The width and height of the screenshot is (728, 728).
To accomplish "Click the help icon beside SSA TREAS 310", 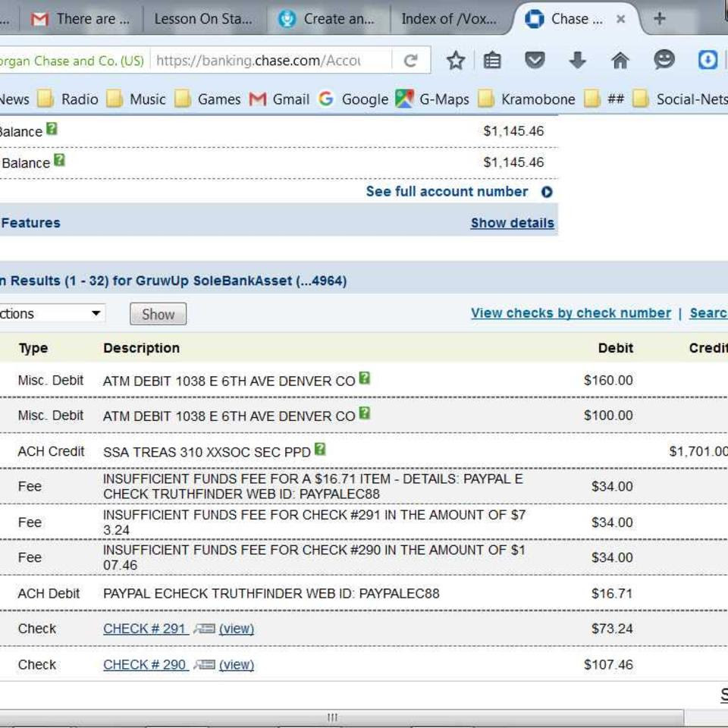I will [320, 449].
